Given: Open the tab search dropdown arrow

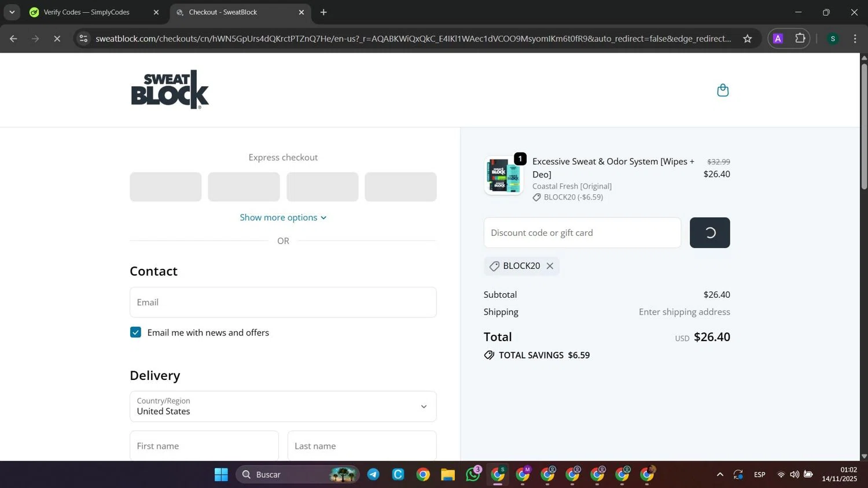Looking at the screenshot, I should [12, 12].
